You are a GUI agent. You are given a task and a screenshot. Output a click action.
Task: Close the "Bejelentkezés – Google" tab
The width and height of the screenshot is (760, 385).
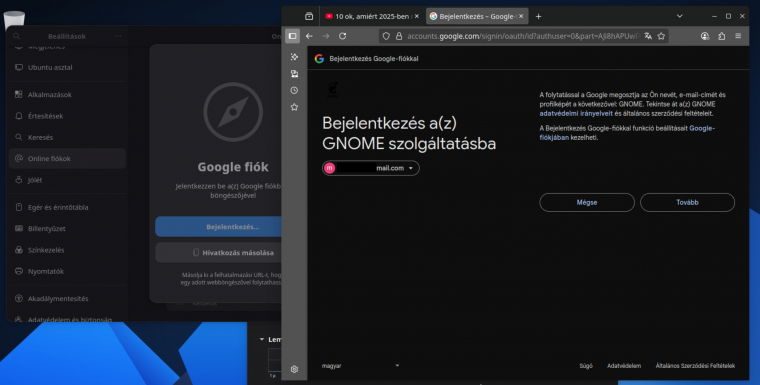click(x=522, y=16)
